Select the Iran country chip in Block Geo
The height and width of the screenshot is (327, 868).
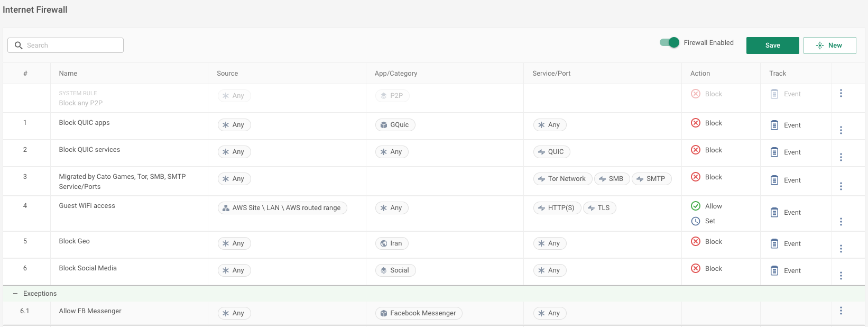tap(391, 243)
